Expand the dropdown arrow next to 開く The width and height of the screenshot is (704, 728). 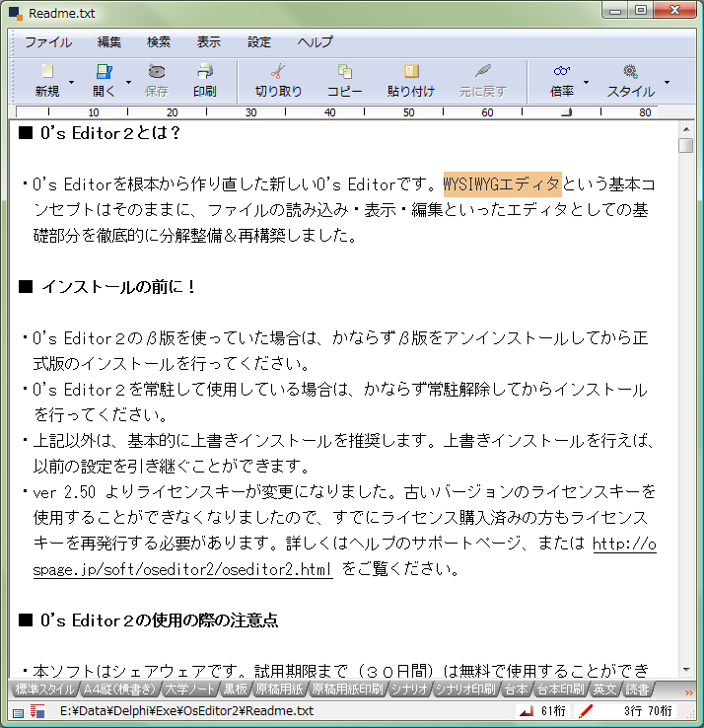coord(128,82)
